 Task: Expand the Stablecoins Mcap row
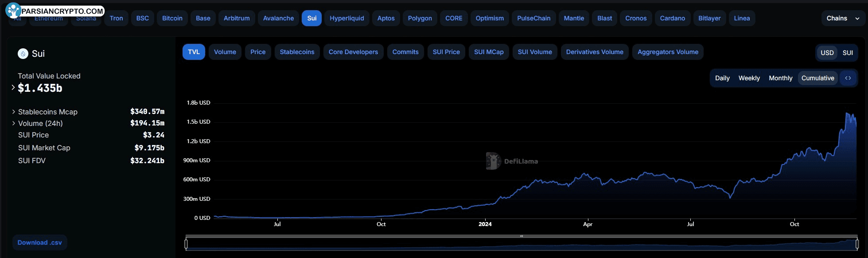point(14,112)
